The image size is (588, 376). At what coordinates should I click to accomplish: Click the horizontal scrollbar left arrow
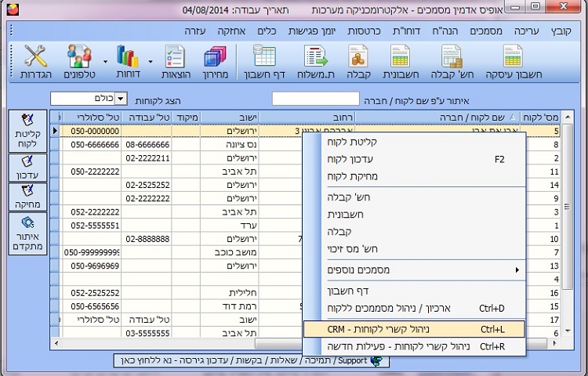pos(56,343)
